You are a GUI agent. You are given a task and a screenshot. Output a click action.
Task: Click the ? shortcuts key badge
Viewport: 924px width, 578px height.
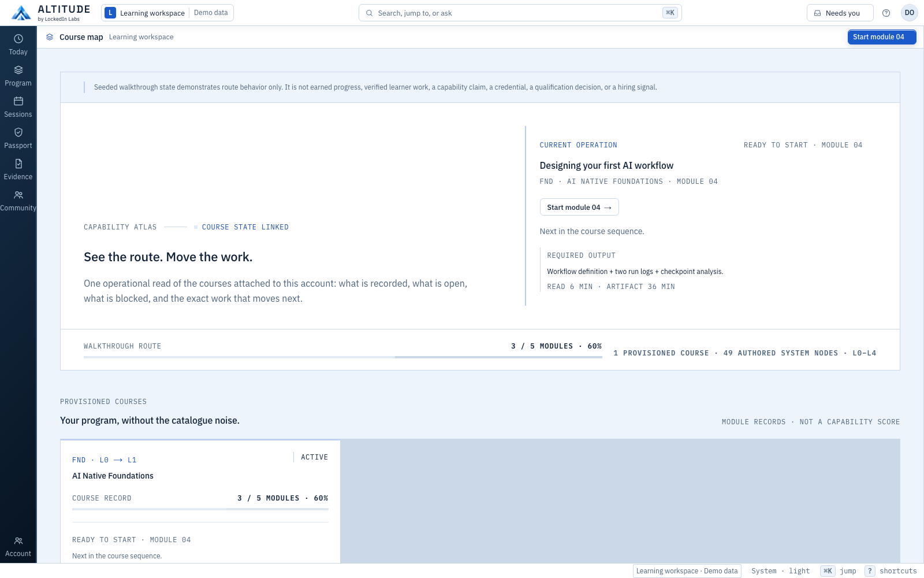tap(870, 571)
